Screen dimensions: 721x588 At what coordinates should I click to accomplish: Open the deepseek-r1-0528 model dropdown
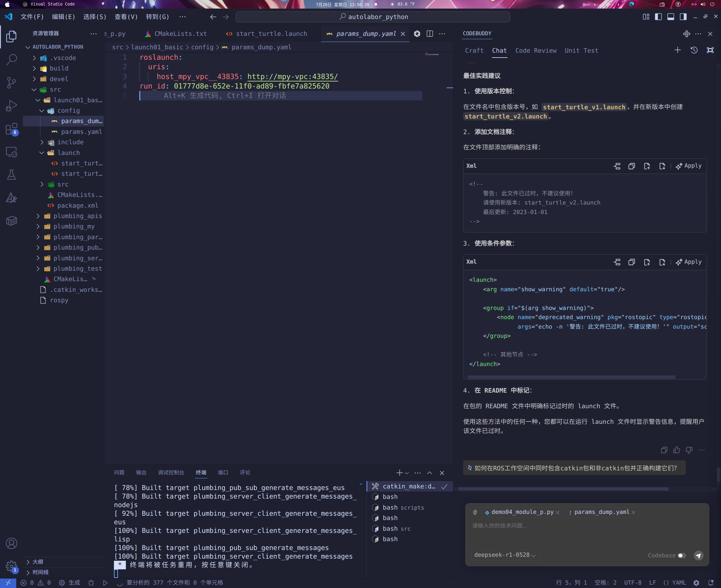504,555
